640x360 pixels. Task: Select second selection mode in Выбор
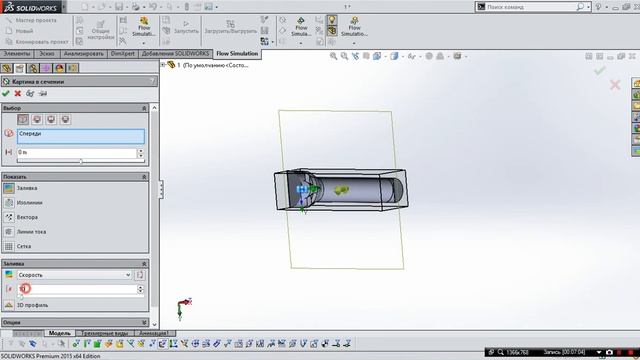37,120
